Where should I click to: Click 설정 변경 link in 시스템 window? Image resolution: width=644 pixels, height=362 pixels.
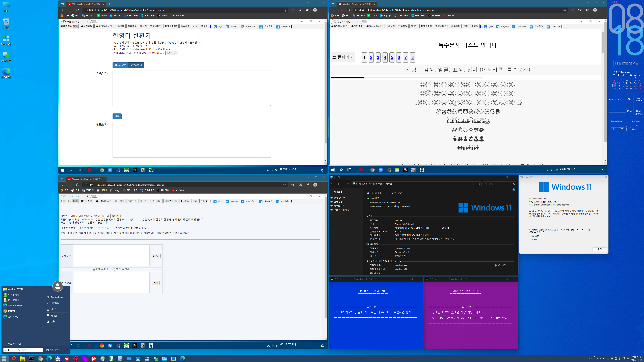click(500, 265)
